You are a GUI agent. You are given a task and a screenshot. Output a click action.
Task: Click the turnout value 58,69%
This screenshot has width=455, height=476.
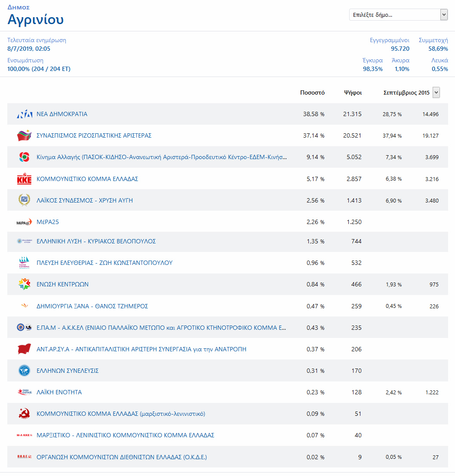pos(438,49)
